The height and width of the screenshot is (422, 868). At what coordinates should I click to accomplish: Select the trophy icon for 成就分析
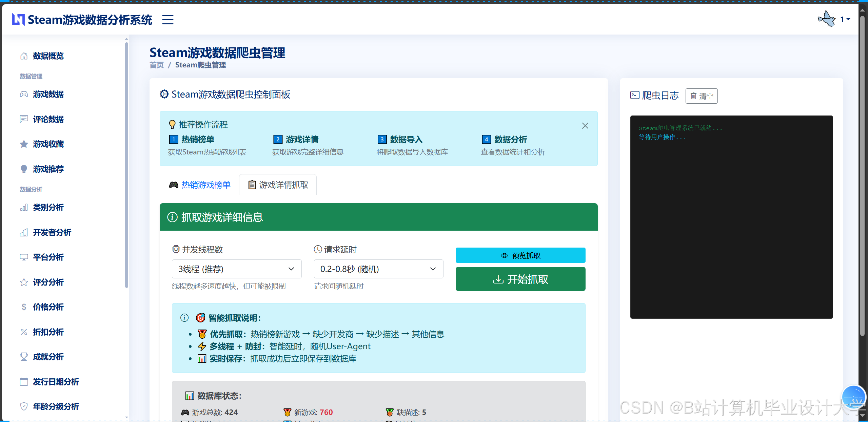(23, 357)
